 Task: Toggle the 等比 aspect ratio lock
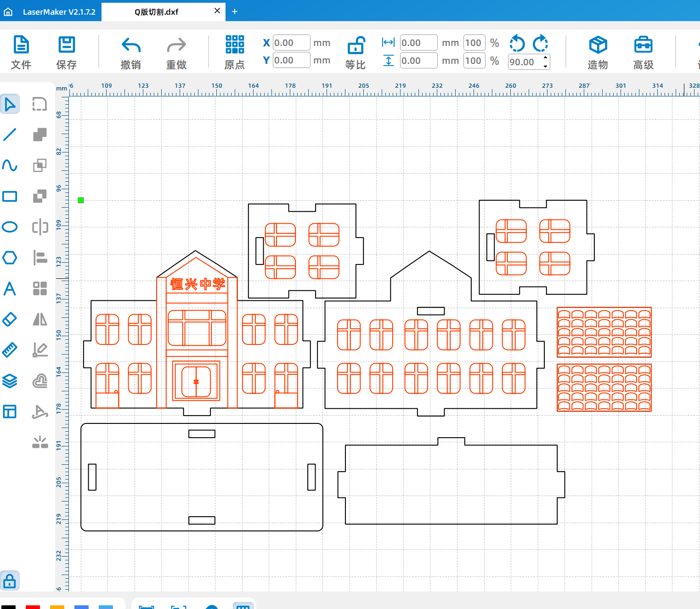click(x=356, y=53)
